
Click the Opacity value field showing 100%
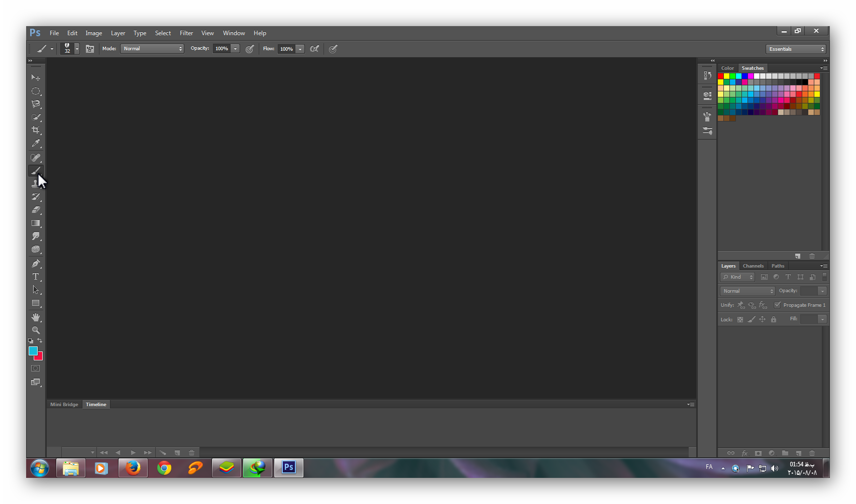222,49
